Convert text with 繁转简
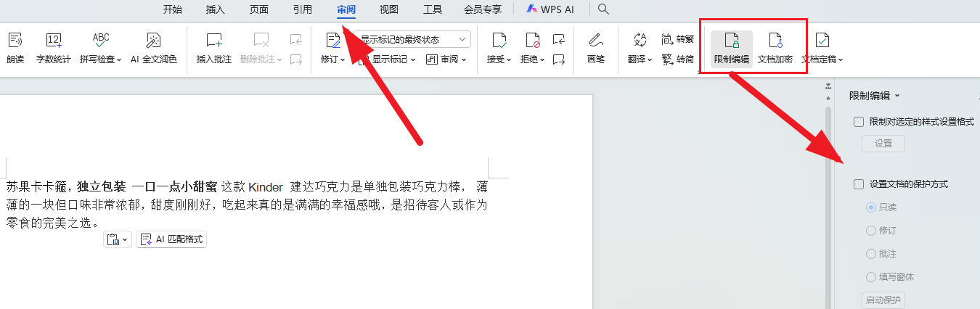 tap(678, 59)
